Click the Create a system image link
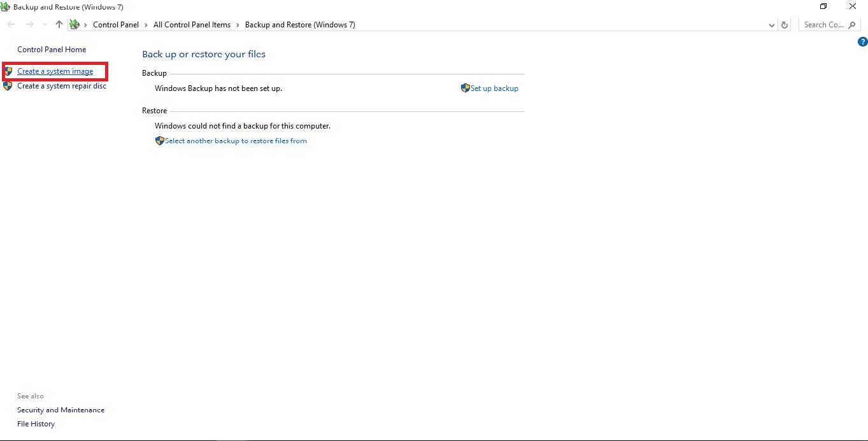868x441 pixels. pyautogui.click(x=55, y=71)
